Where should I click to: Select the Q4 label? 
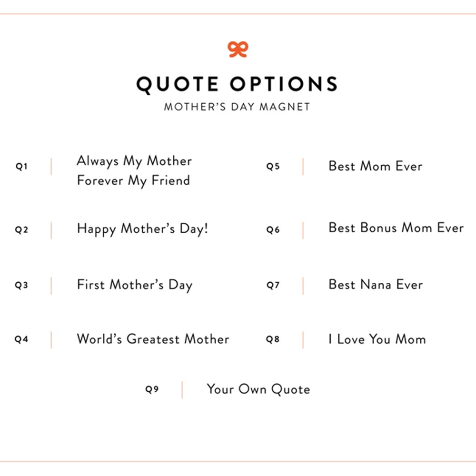click(21, 339)
